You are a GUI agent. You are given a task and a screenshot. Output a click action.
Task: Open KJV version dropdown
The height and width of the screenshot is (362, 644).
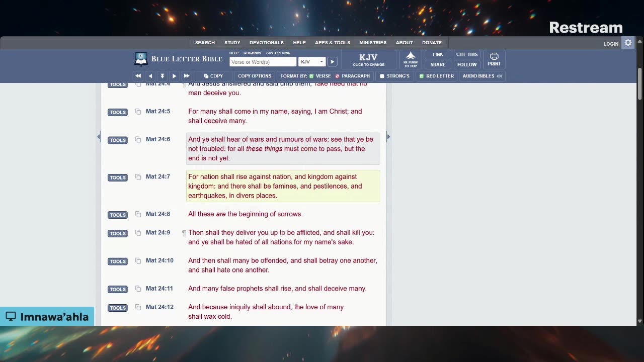(x=312, y=62)
